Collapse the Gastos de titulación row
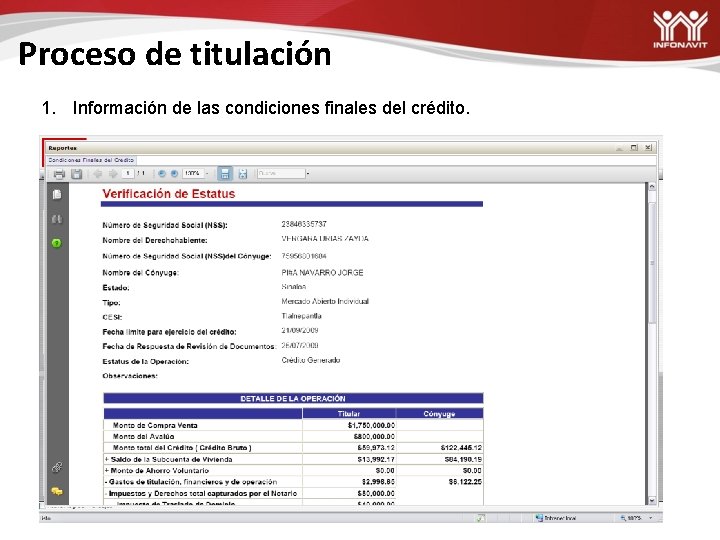 (x=107, y=482)
